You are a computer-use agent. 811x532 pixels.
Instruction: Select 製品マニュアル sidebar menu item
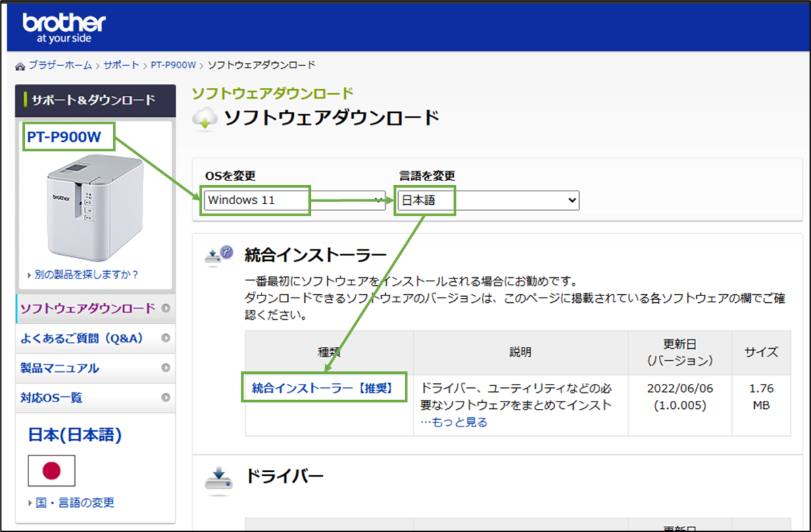(94, 368)
